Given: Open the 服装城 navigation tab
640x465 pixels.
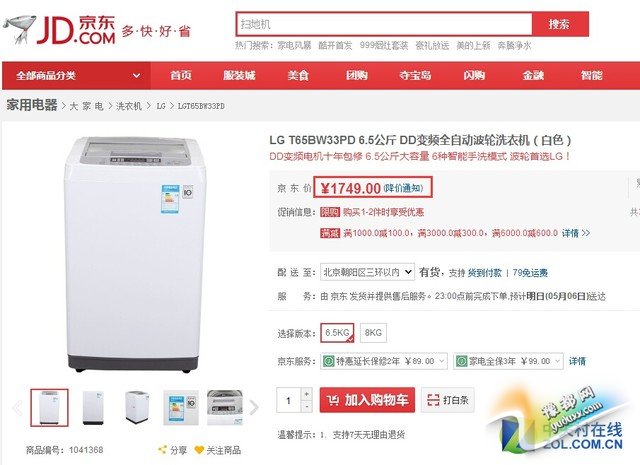Looking at the screenshot, I should point(239,76).
